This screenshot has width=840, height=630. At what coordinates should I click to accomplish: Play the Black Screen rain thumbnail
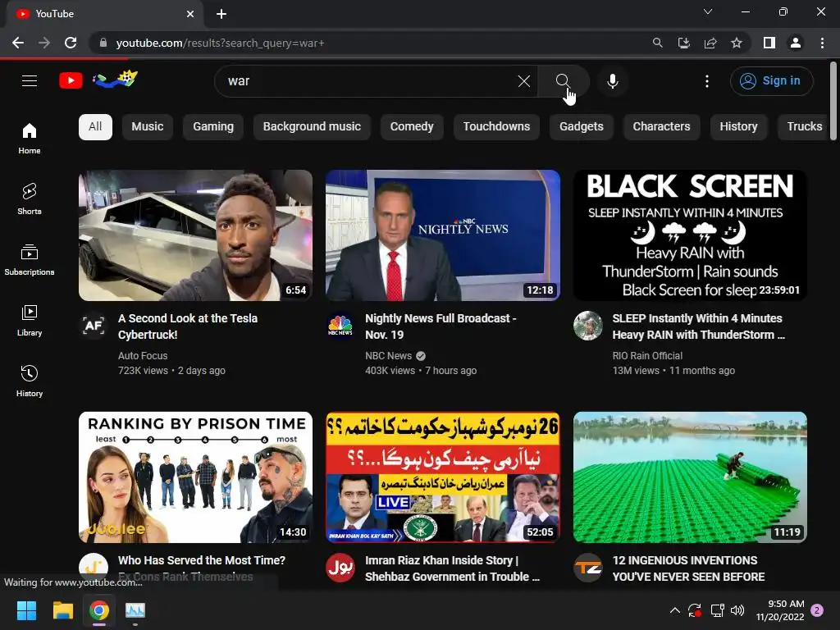(x=690, y=235)
